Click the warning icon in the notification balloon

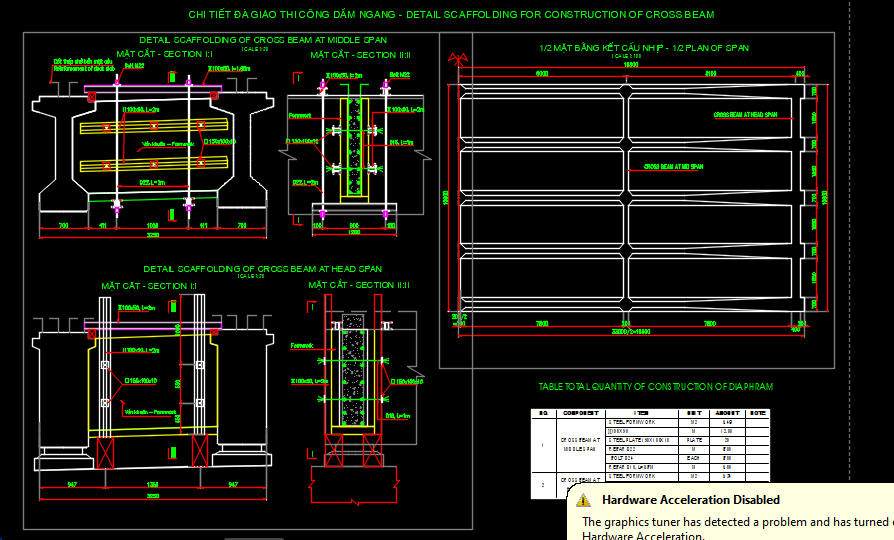[586, 500]
